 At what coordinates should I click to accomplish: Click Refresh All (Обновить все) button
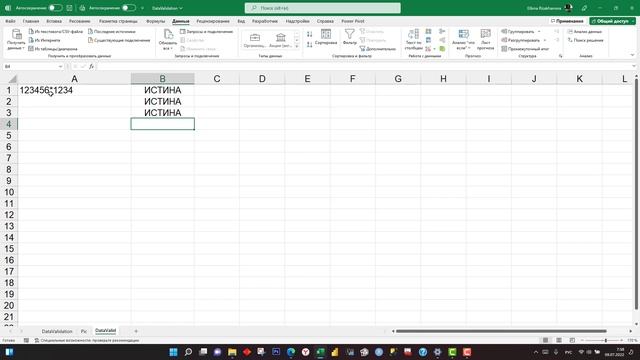click(168, 40)
